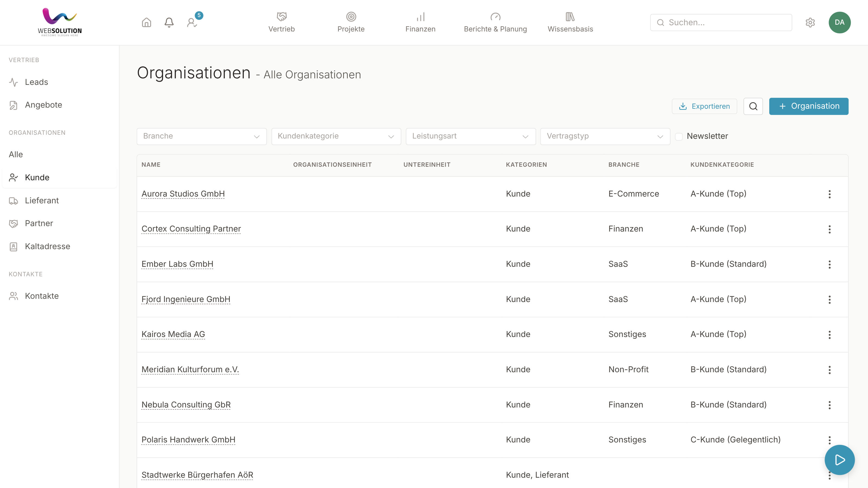Expand the Leistungsart filter dropdown
Image resolution: width=868 pixels, height=488 pixels.
pyautogui.click(x=470, y=136)
